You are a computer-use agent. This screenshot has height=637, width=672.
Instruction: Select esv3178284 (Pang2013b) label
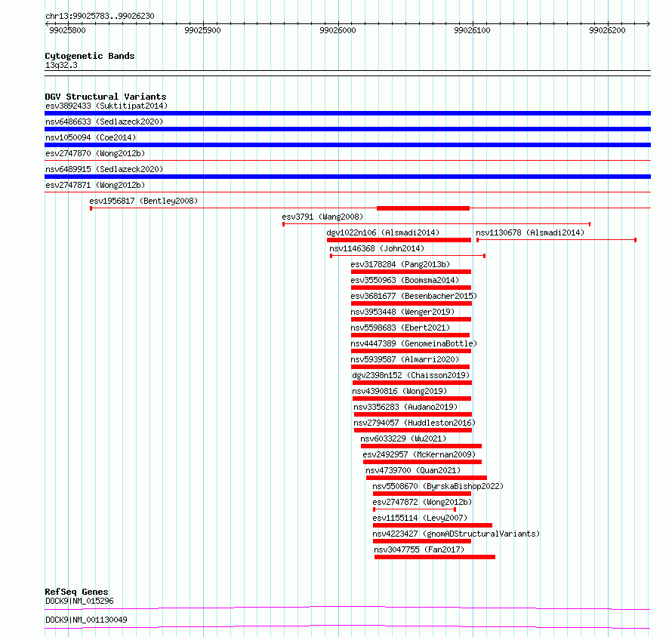click(x=400, y=264)
